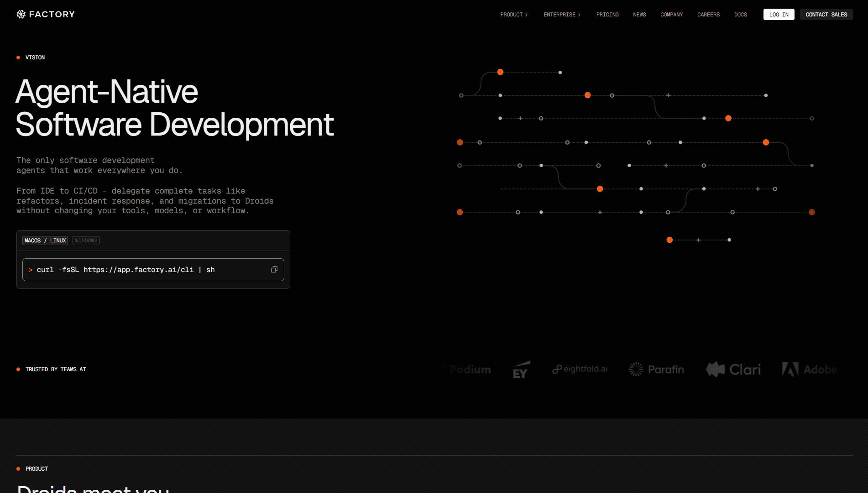Click the Adobe logo
868x493 pixels.
tap(810, 369)
